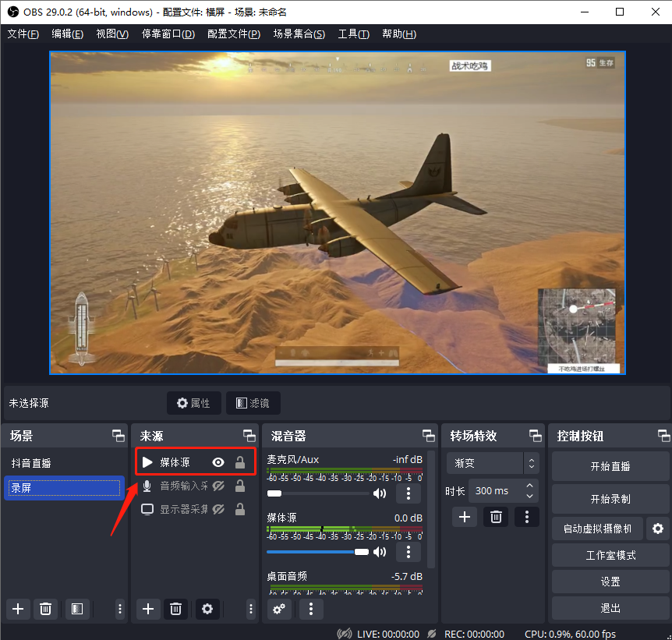Open the 视图(V) menu
Image resolution: width=672 pixels, height=640 pixels.
click(x=112, y=34)
